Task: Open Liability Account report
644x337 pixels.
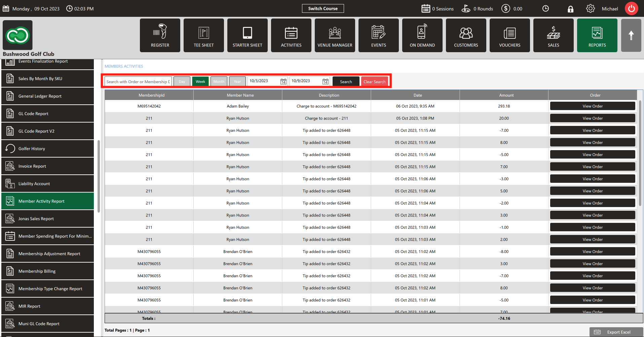Action: 48,183
